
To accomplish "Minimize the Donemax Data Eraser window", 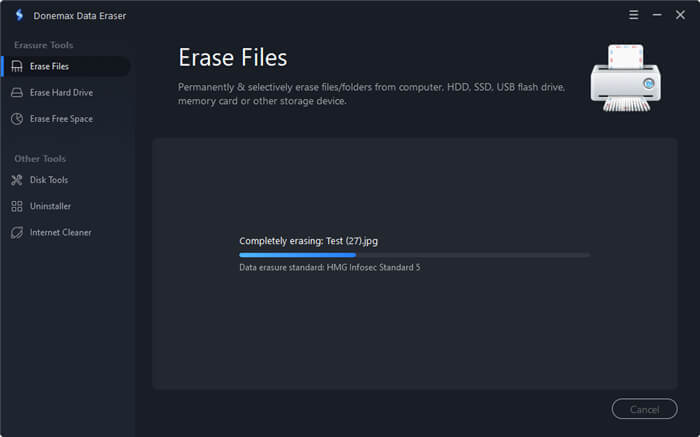I will tap(657, 15).
